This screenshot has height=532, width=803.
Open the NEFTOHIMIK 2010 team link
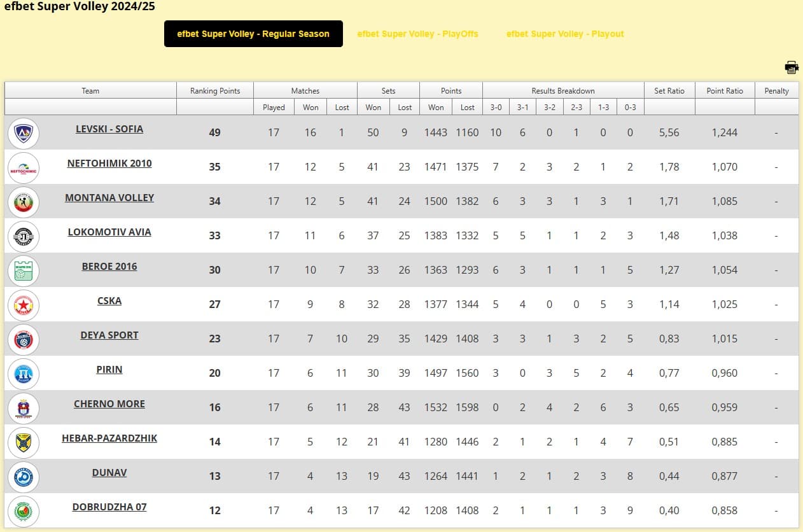pyautogui.click(x=109, y=164)
